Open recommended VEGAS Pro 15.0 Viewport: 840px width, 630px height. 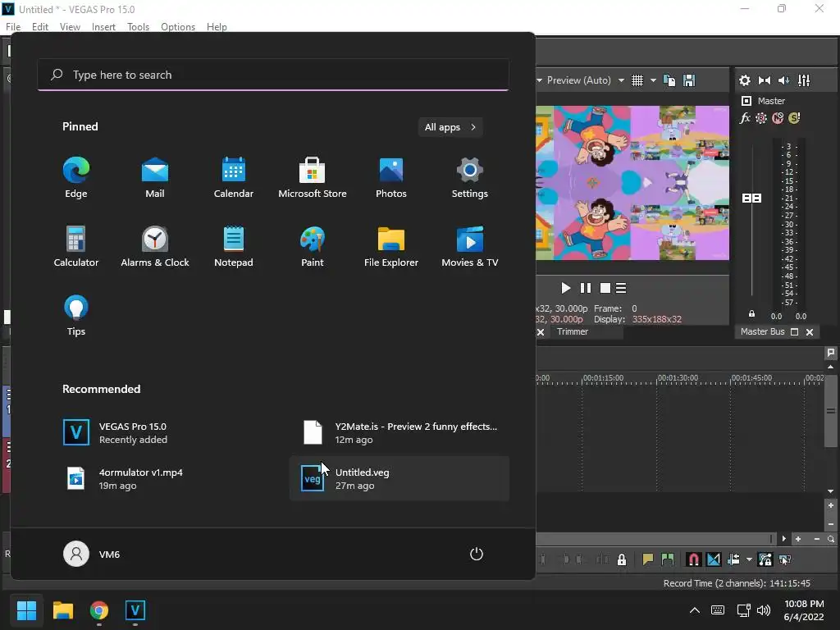[x=163, y=433]
